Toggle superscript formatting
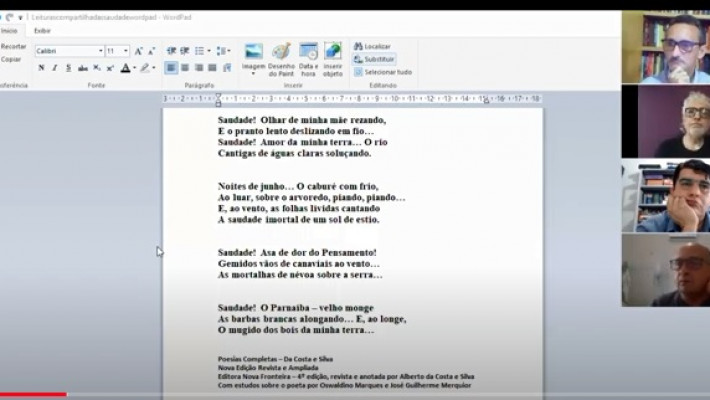Viewport: 710px width, 400px height. click(110, 68)
